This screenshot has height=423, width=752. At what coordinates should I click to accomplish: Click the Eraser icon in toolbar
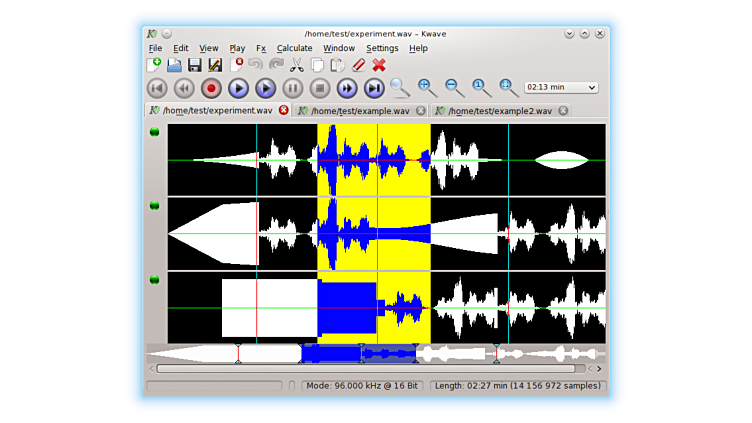(x=358, y=65)
